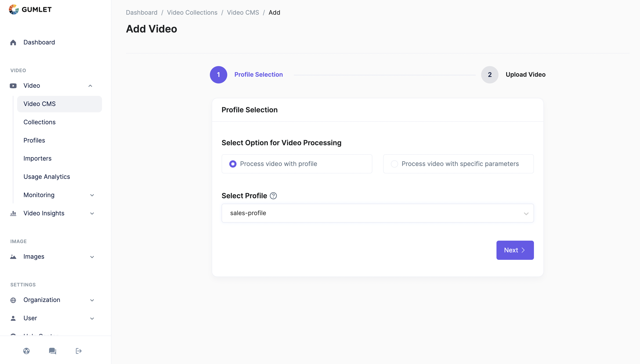Click the Gumlet logo icon
Image resolution: width=640 pixels, height=364 pixels.
[x=14, y=9]
